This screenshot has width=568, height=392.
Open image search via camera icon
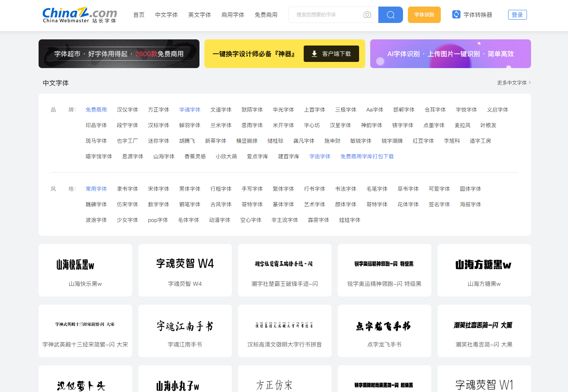tap(367, 15)
